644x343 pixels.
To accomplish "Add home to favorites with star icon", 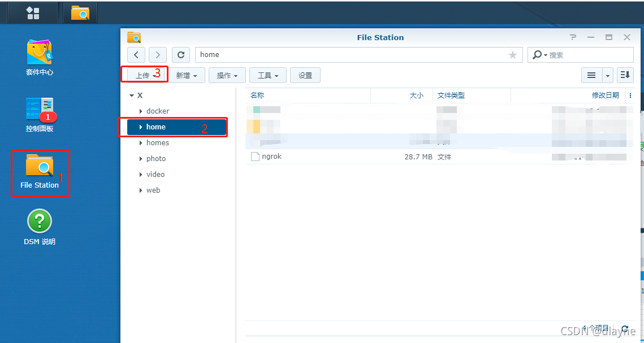I will click(513, 55).
